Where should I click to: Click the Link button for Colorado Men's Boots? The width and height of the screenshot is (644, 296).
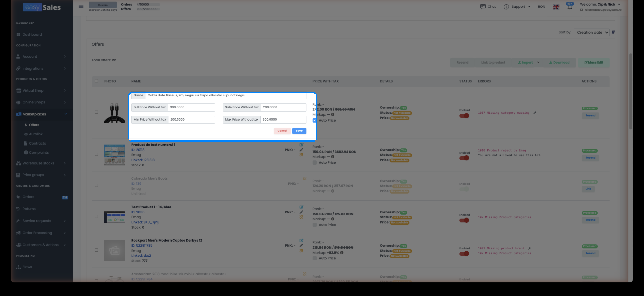point(588,189)
